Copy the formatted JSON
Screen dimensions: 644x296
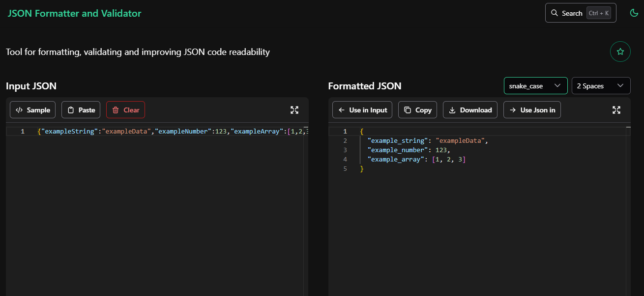point(417,110)
